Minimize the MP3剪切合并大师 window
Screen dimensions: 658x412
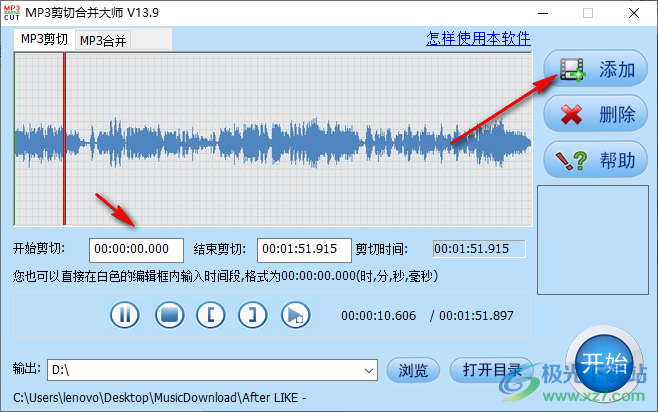[x=543, y=13]
